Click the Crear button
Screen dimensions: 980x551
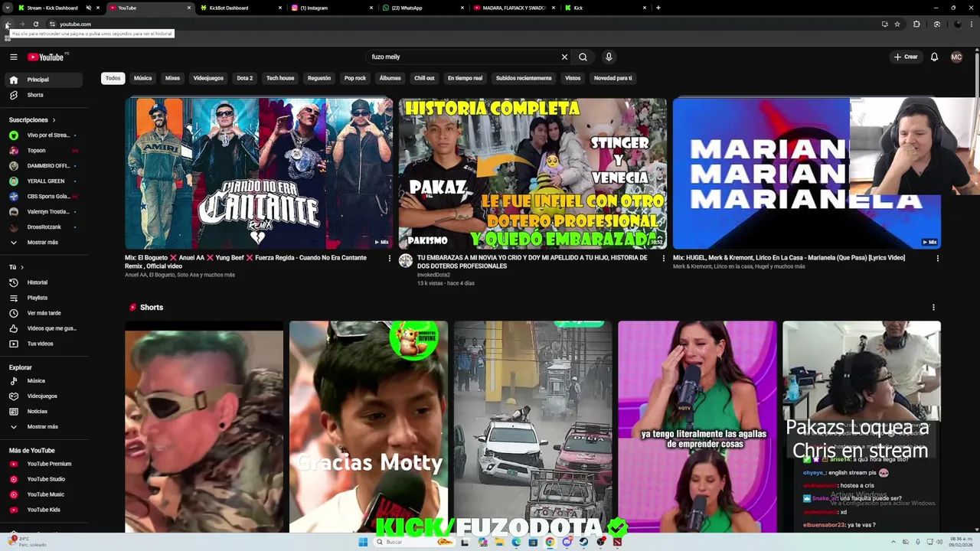pyautogui.click(x=905, y=57)
